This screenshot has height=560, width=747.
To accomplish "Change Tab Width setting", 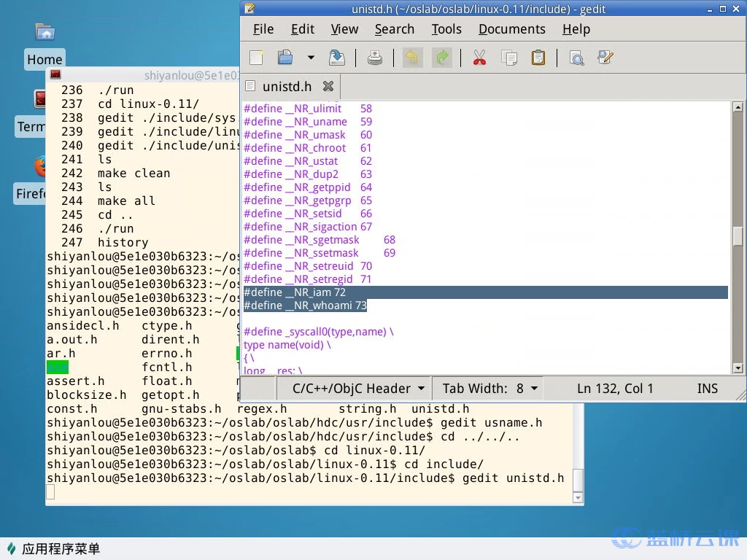I will tap(488, 389).
